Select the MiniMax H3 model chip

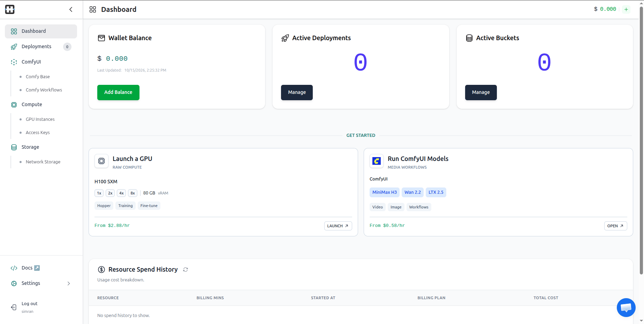pos(385,192)
